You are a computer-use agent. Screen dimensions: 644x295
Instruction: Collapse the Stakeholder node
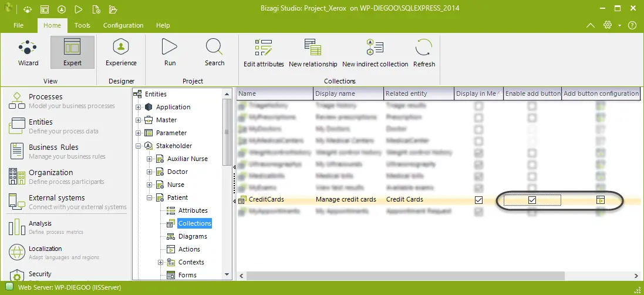click(139, 146)
